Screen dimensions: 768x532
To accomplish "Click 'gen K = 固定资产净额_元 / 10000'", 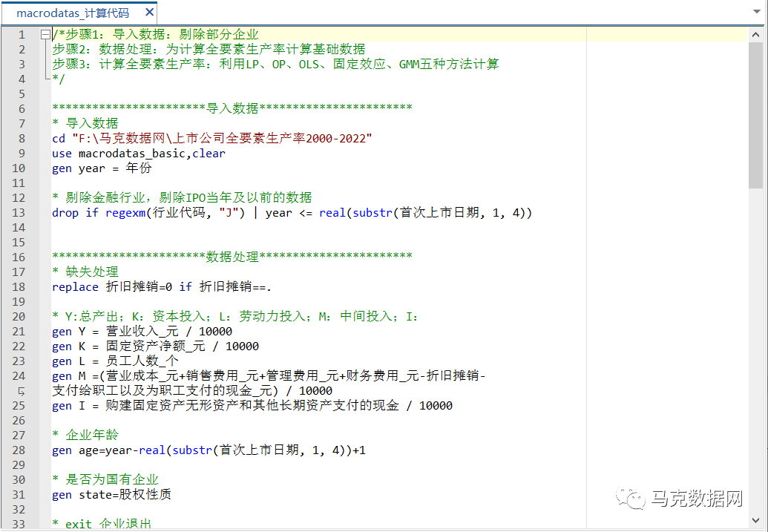I will 155,347.
